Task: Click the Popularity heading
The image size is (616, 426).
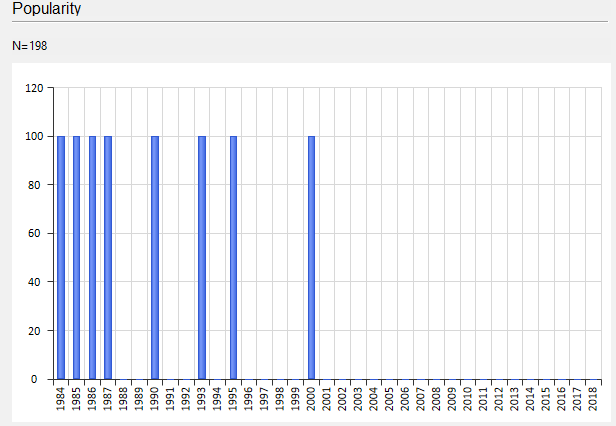Action: click(x=47, y=9)
